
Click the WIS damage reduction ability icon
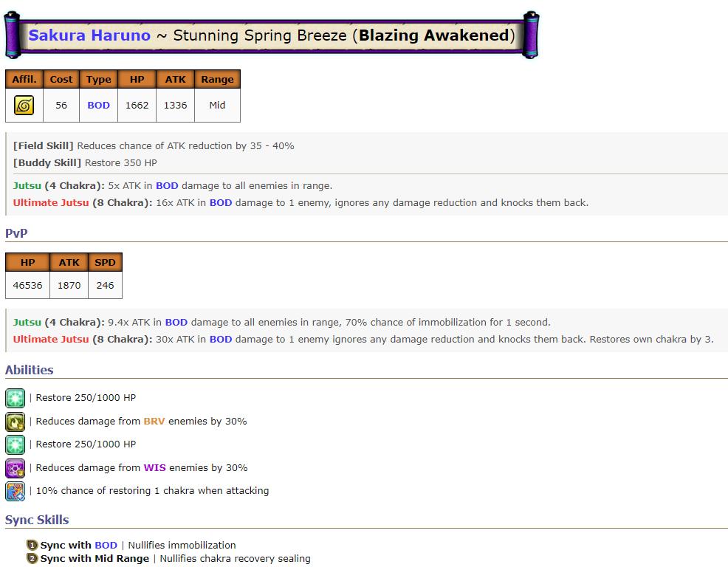pyautogui.click(x=15, y=468)
